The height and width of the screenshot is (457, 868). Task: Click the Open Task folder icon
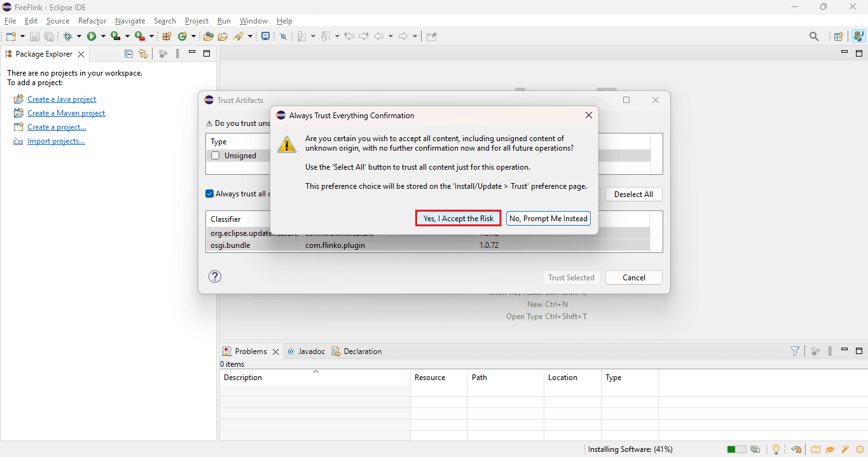[223, 36]
